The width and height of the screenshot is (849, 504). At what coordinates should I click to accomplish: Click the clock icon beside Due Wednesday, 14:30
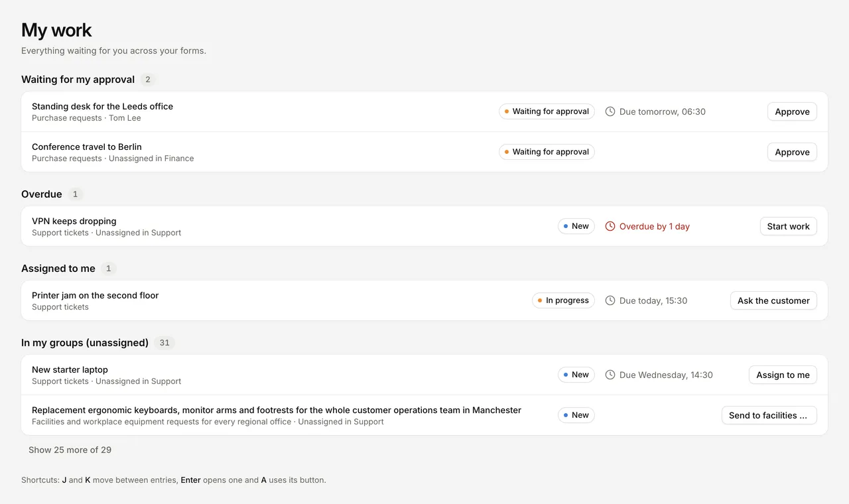[610, 375]
